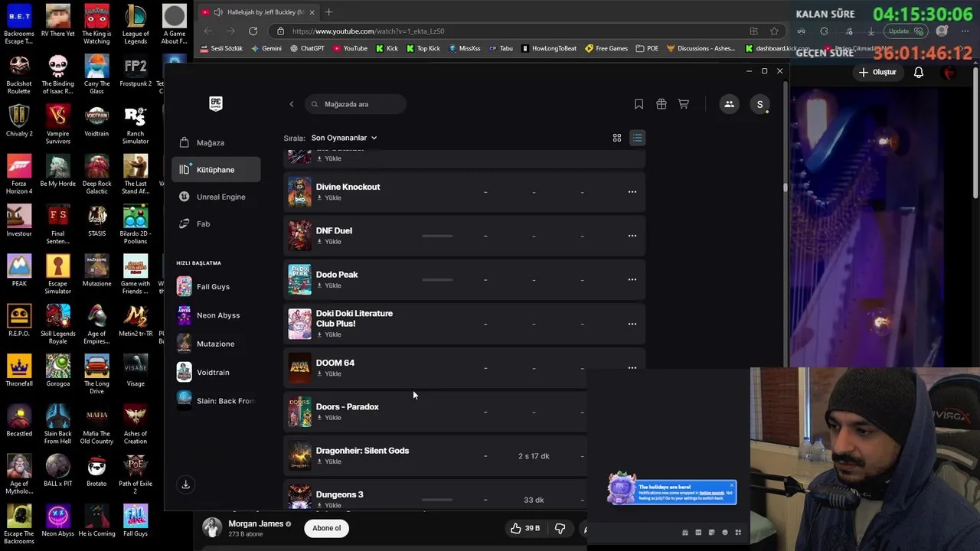The image size is (980, 551).
Task: Click the Epic Games logo
Action: 216,104
